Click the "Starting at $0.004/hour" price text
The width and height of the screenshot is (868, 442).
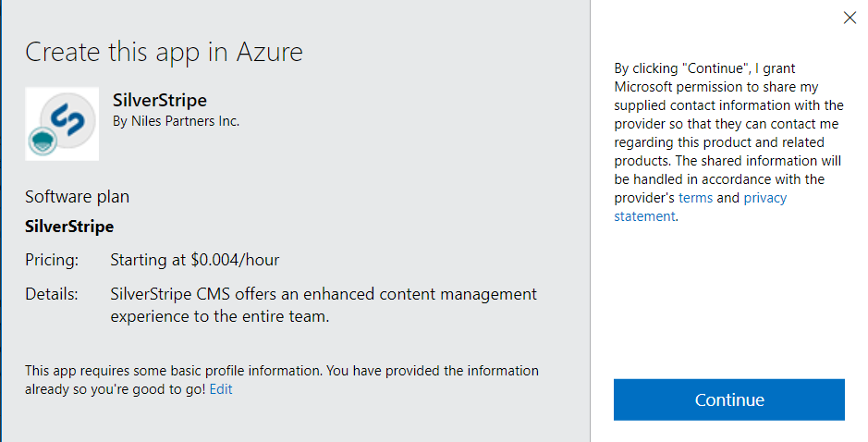194,260
